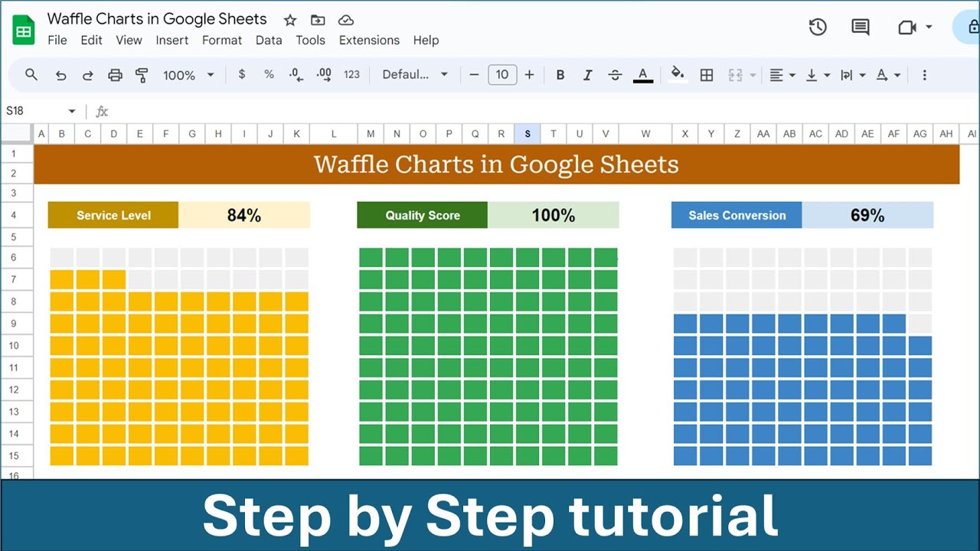Click the 84% value cell
Screen dimensions: 980x551
pyautogui.click(x=244, y=215)
